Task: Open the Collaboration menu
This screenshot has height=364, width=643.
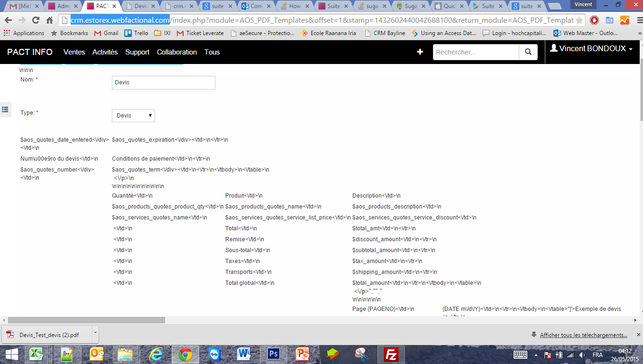Action: tap(177, 52)
